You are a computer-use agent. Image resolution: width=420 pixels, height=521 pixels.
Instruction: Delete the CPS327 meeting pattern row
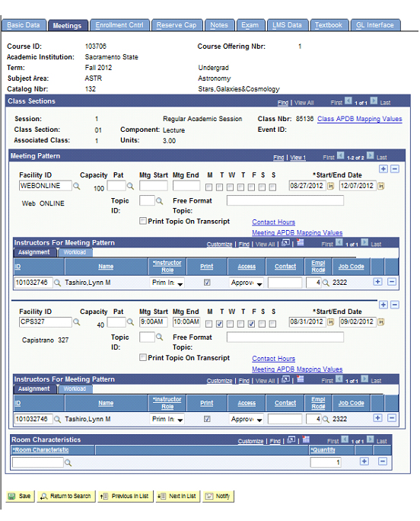click(x=394, y=305)
